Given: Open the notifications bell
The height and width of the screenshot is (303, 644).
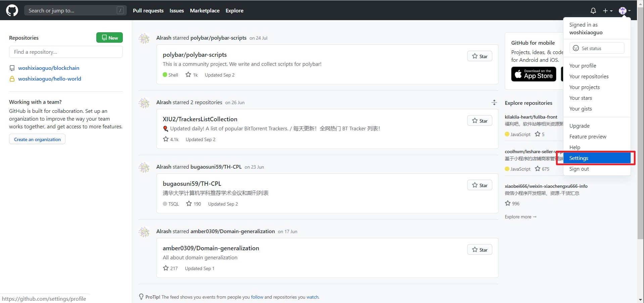Looking at the screenshot, I should (593, 11).
